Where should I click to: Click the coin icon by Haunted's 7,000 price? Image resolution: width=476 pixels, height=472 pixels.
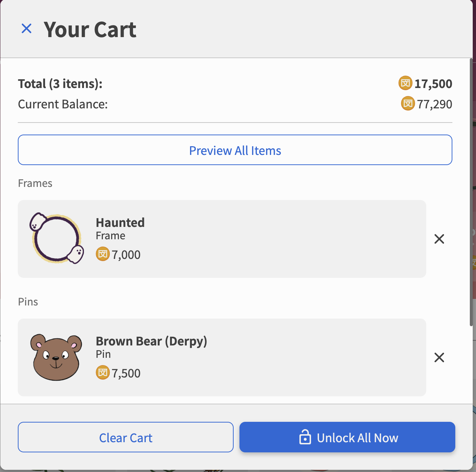click(x=103, y=254)
